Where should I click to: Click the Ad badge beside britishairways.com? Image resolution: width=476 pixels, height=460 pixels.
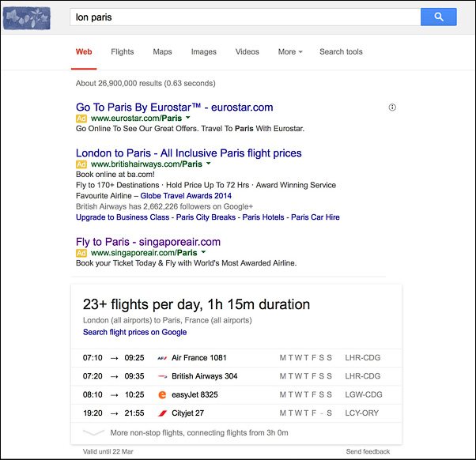coord(81,164)
